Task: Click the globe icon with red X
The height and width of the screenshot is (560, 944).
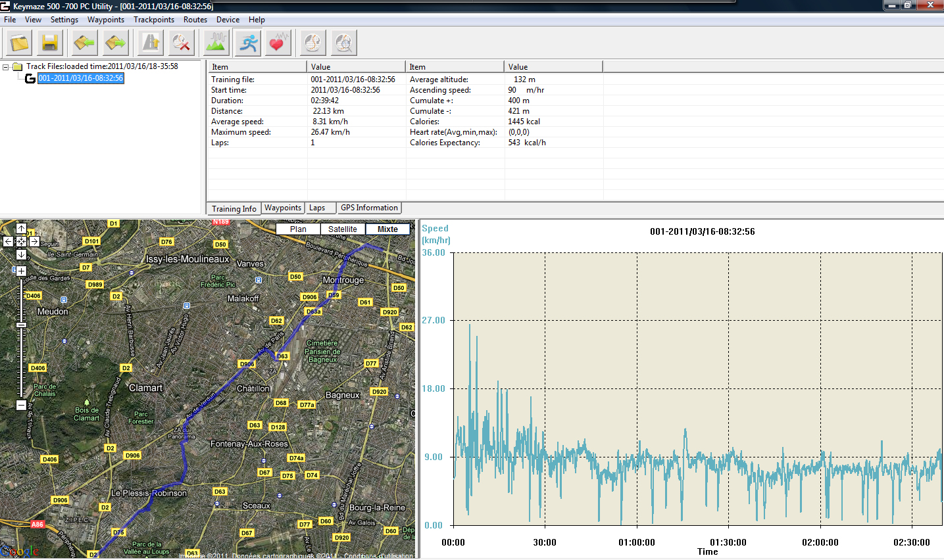Action: [x=181, y=43]
